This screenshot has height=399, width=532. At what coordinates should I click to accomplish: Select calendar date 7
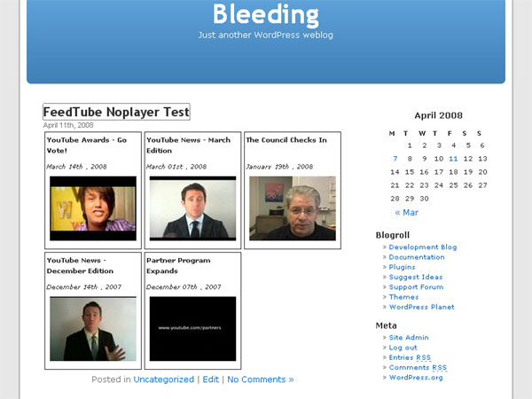tap(395, 159)
